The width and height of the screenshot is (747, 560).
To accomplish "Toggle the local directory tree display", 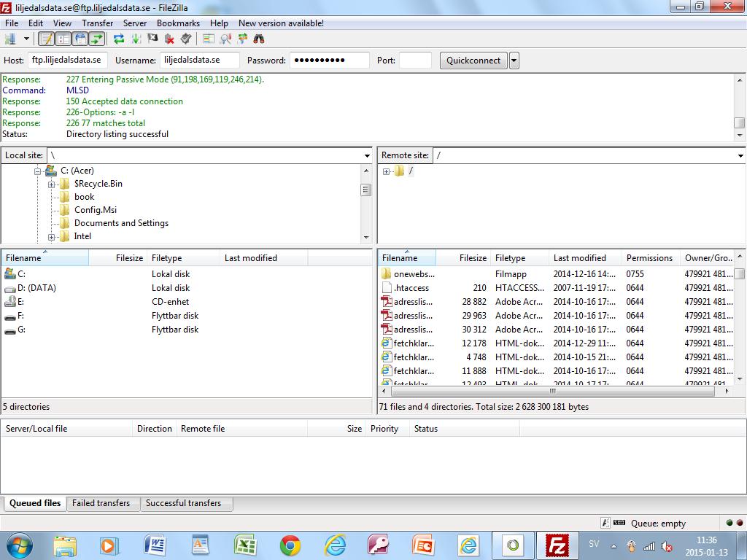I will (63, 39).
